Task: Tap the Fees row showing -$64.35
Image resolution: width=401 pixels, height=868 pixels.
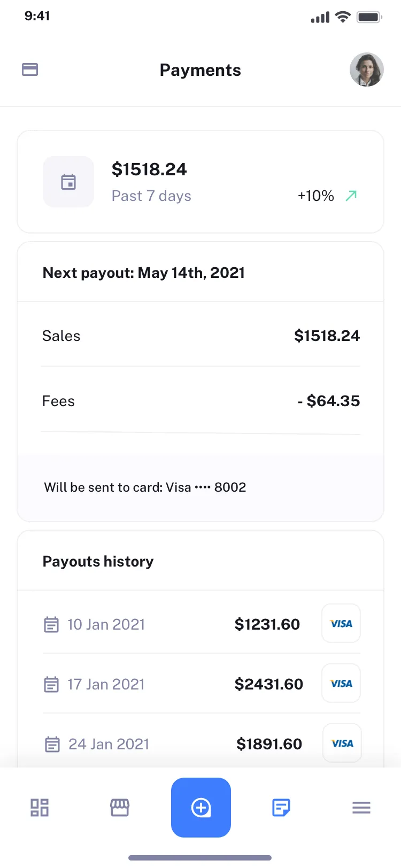Action: point(200,401)
